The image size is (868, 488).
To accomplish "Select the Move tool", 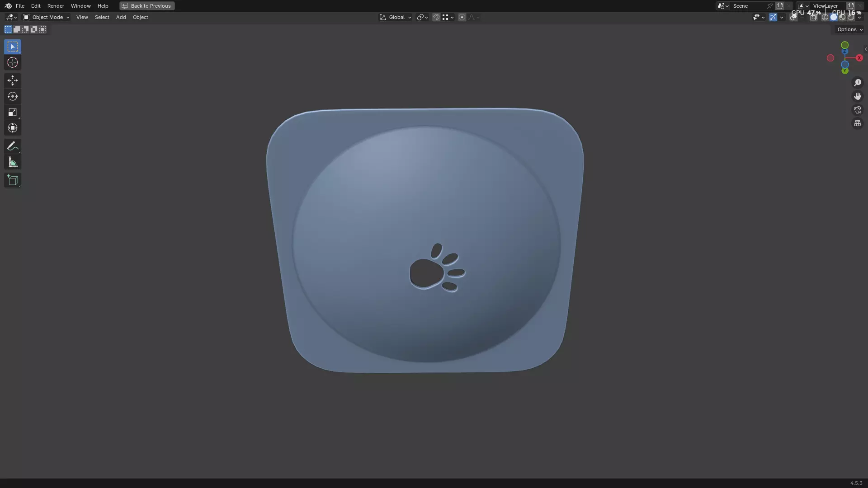I will (x=13, y=80).
